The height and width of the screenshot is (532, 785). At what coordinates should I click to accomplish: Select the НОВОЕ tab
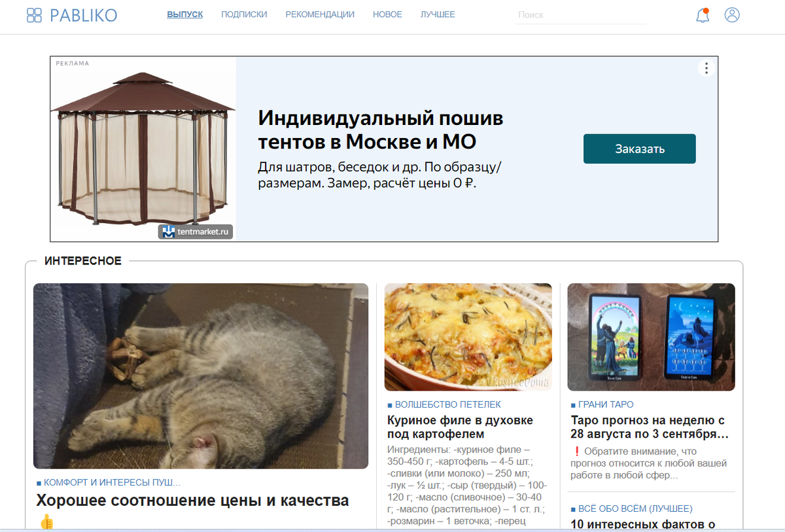[387, 14]
